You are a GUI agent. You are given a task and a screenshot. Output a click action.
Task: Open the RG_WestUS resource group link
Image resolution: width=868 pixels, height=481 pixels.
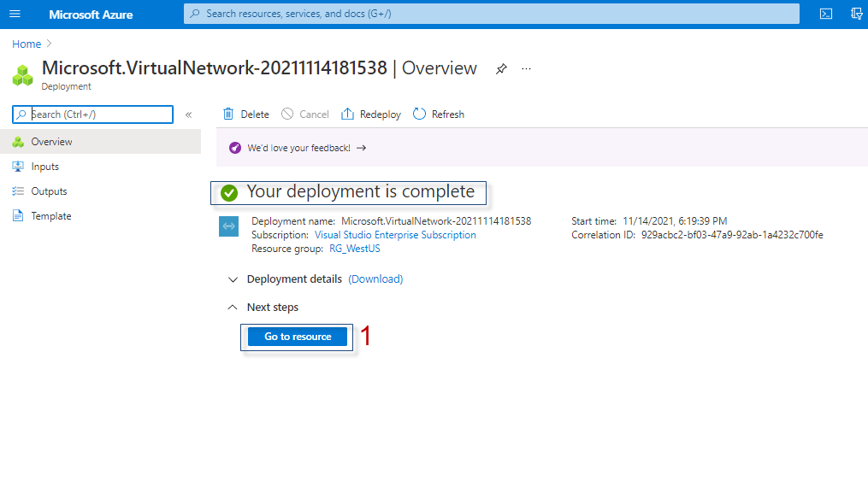coord(355,249)
